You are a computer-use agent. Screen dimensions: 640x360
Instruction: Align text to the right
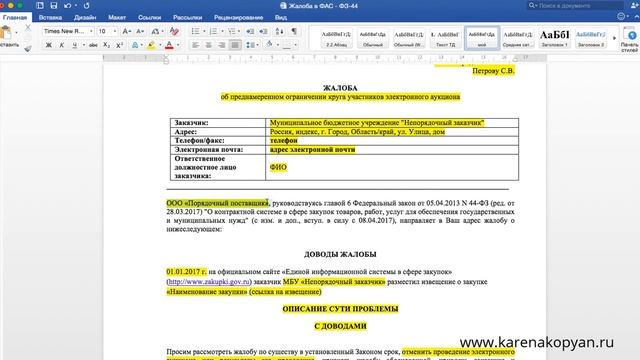click(222, 45)
